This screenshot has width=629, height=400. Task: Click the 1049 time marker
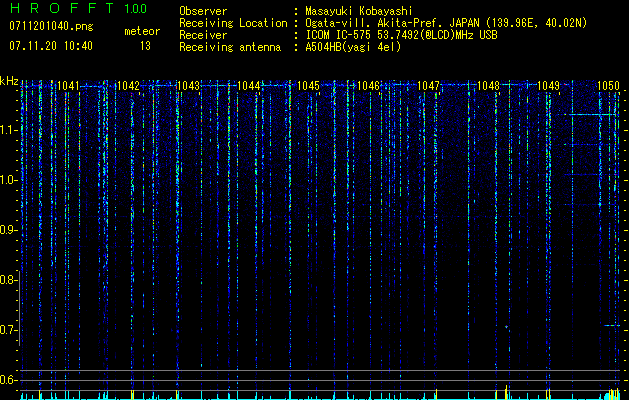tap(548, 85)
